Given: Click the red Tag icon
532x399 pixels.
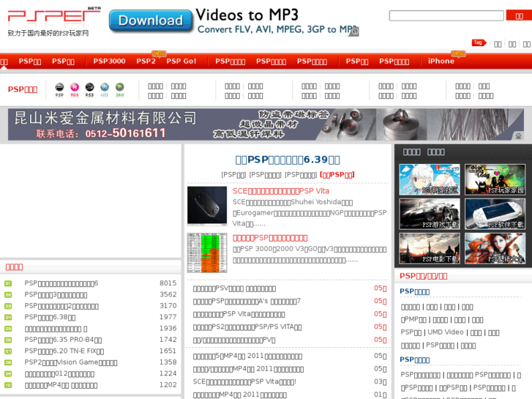Looking at the screenshot, I should [x=479, y=42].
